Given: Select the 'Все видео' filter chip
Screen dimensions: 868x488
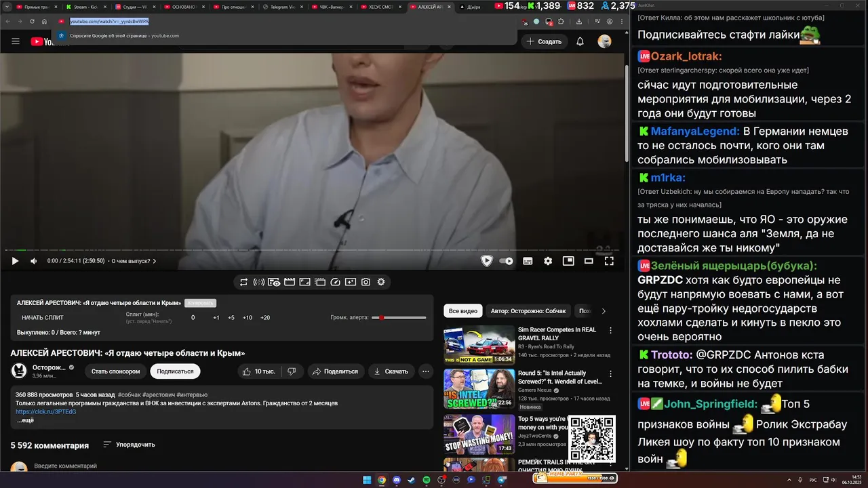Looking at the screenshot, I should pos(463,311).
